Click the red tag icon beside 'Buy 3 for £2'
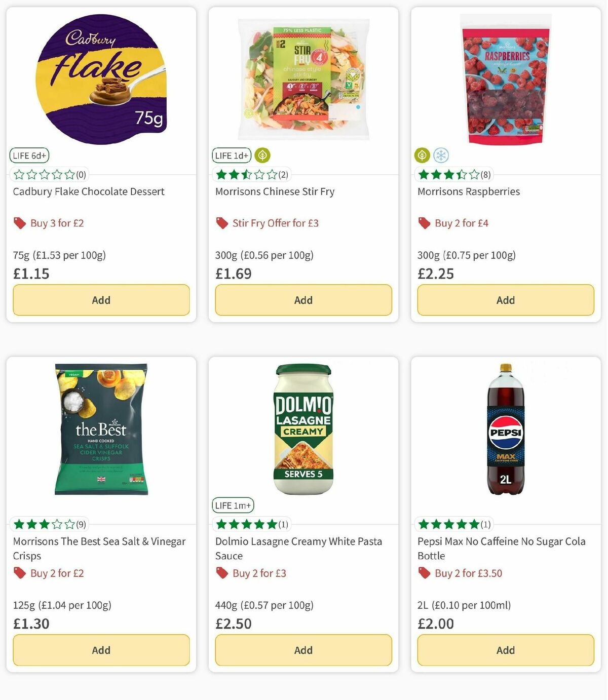 click(x=20, y=223)
